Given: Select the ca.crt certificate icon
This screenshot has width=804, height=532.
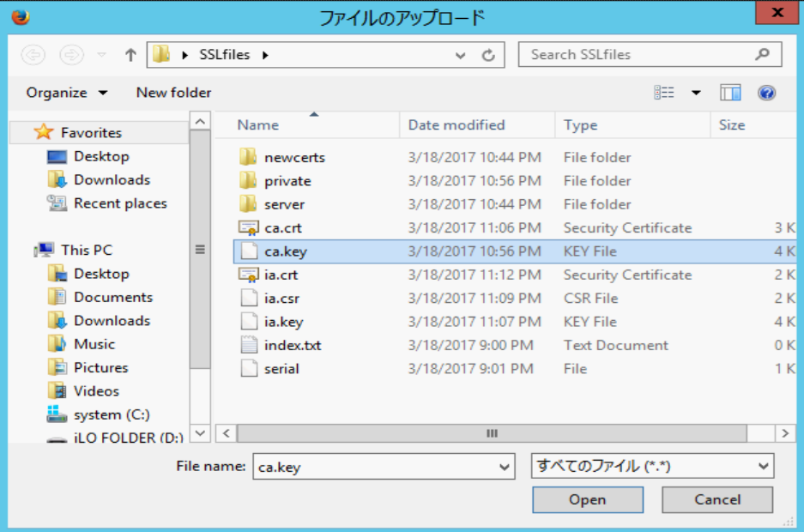Looking at the screenshot, I should click(x=249, y=227).
